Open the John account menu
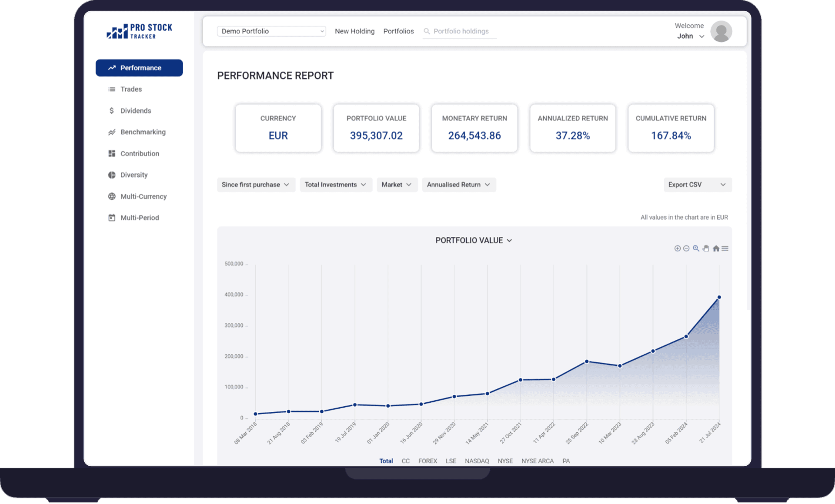The width and height of the screenshot is (835, 504). pos(690,36)
